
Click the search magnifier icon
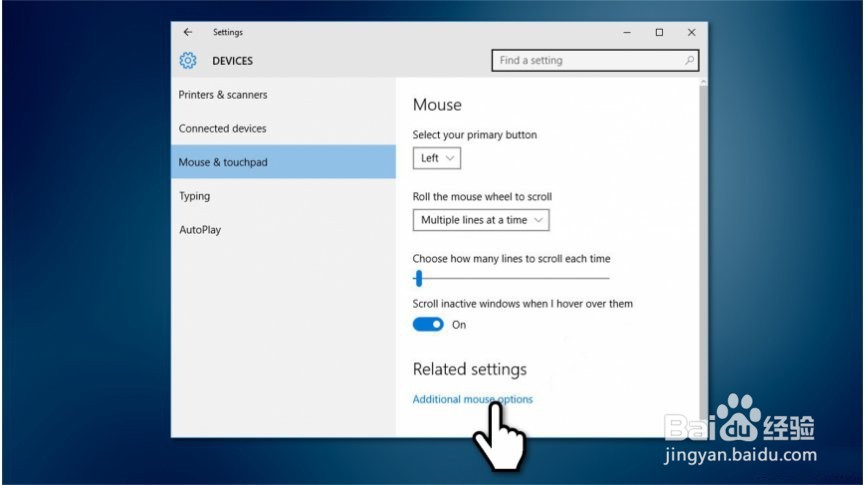pos(689,60)
